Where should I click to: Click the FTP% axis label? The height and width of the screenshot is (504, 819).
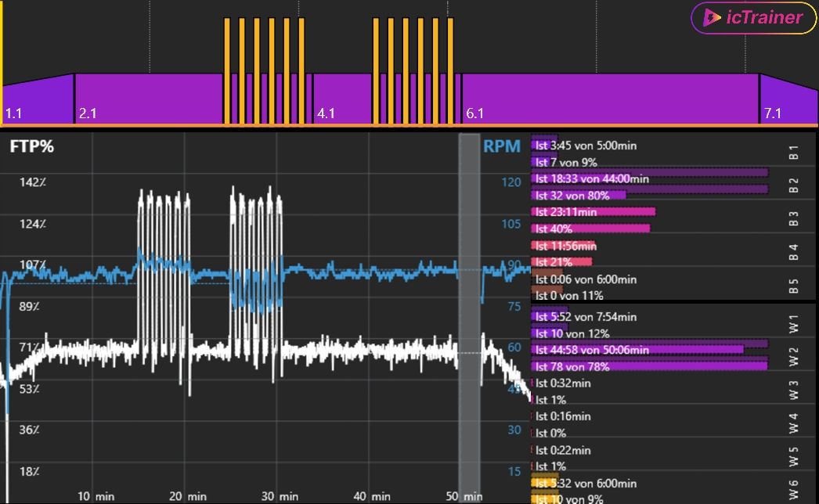pos(32,146)
